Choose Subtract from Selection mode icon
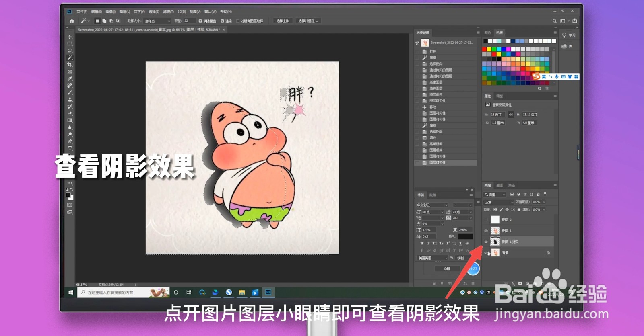The height and width of the screenshot is (336, 644). (111, 21)
